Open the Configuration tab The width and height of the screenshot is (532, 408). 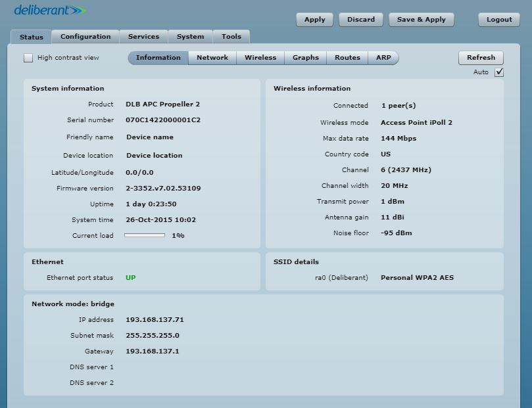point(85,37)
